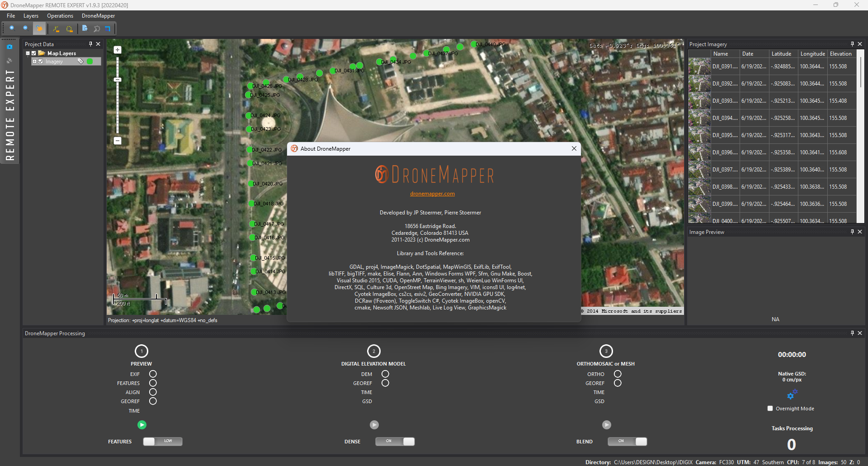This screenshot has width=868, height=466.
Task: Choose the measure area polygon tool
Action: click(x=70, y=29)
